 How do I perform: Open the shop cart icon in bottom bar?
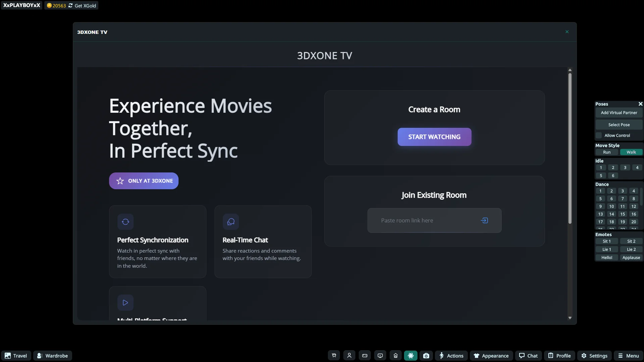click(x=334, y=356)
